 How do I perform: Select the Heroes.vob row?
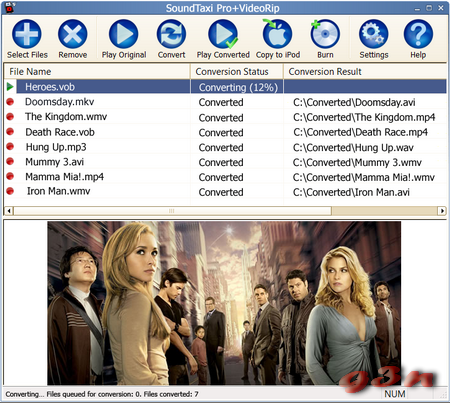[x=225, y=87]
